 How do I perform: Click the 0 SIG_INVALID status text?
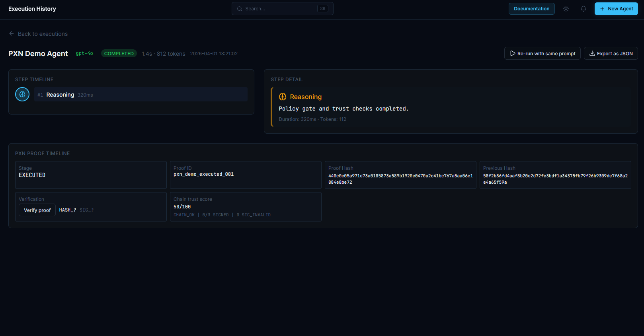coord(254,215)
